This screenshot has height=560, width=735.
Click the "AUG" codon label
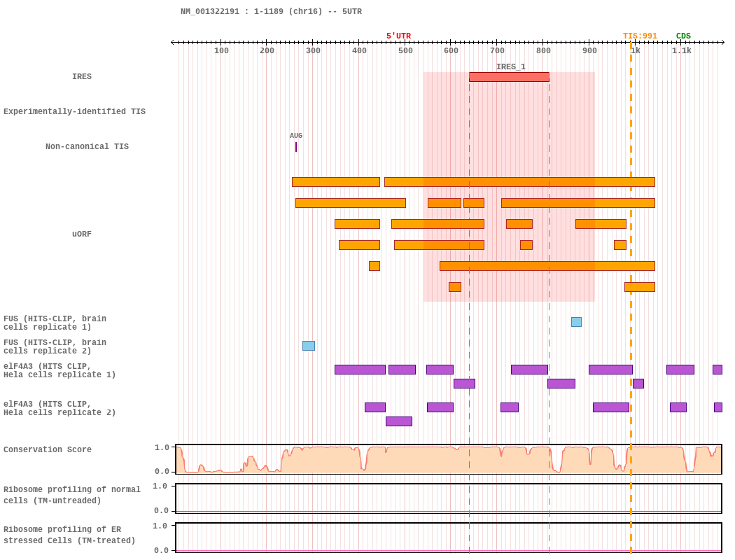click(x=296, y=135)
